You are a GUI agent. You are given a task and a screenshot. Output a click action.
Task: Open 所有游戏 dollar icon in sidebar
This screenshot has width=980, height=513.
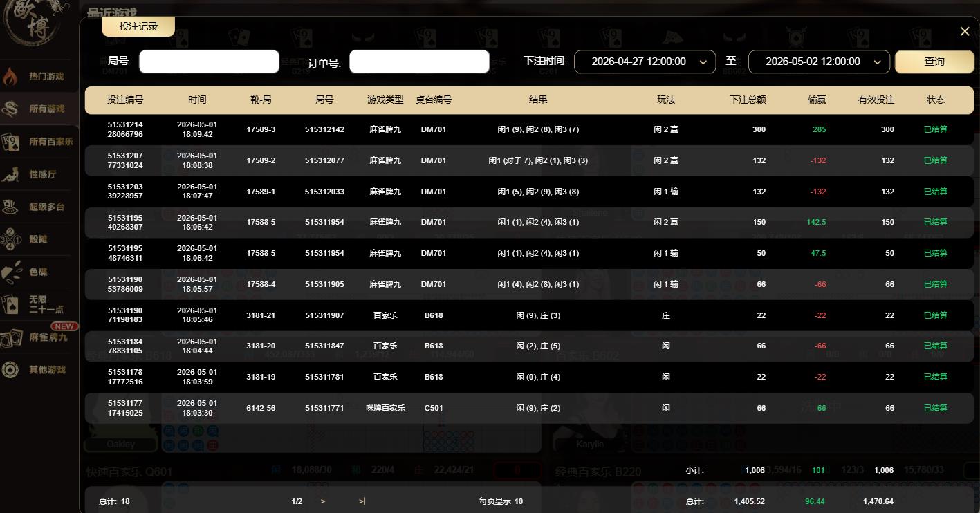(10, 109)
